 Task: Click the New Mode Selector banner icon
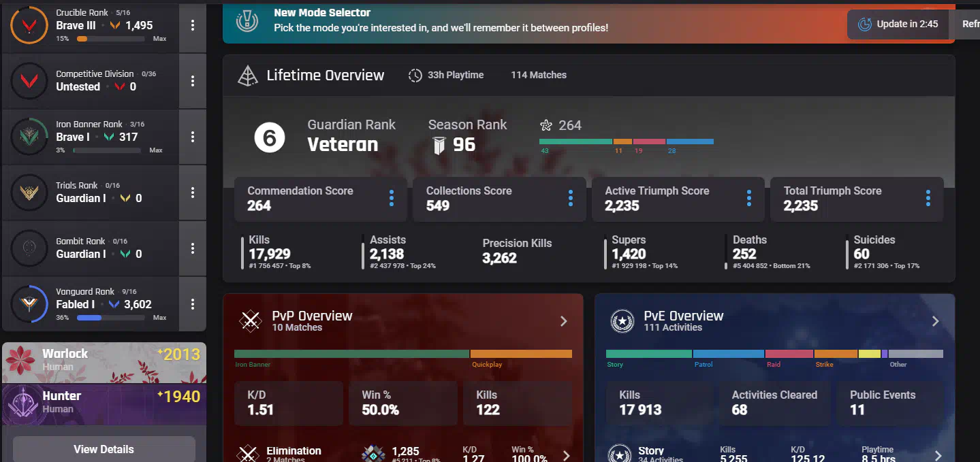click(x=247, y=21)
